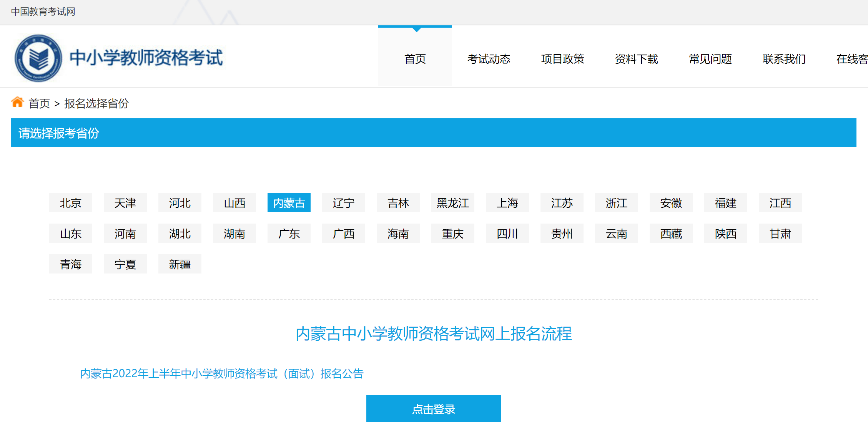This screenshot has width=868, height=441.
Task: Open 联系我们 navigation item
Action: click(x=784, y=59)
